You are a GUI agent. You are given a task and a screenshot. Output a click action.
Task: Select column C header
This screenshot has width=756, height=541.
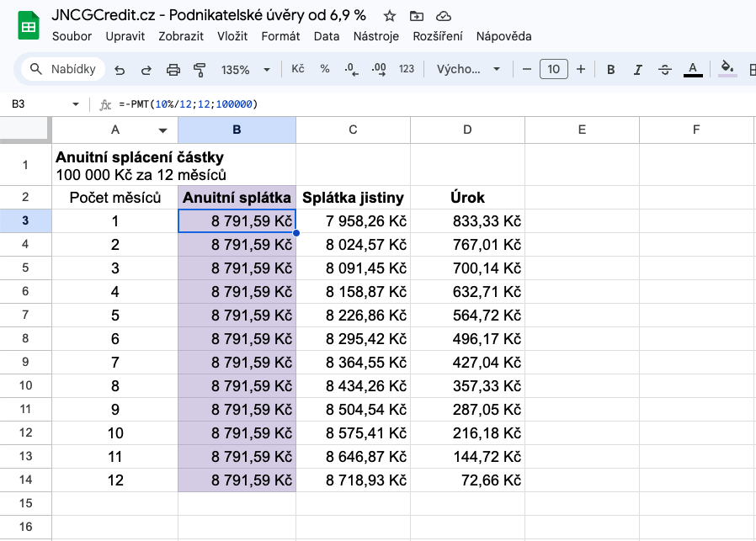coord(353,130)
